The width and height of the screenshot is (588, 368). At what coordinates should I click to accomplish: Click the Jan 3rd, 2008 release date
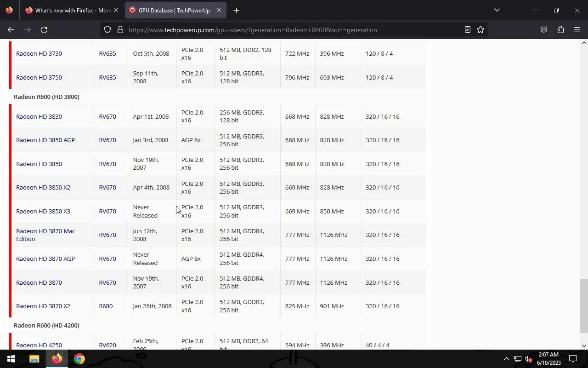pos(151,140)
